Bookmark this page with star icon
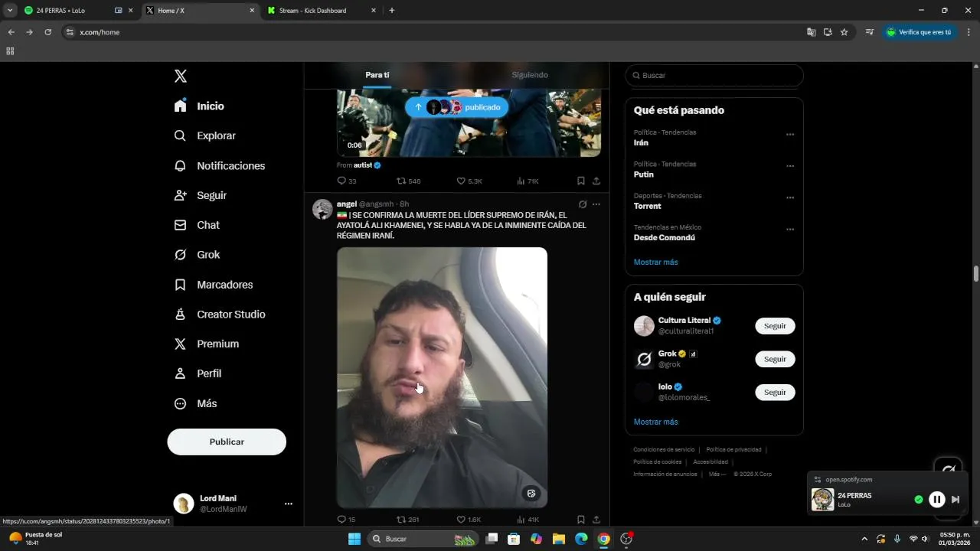Image resolution: width=980 pixels, height=551 pixels. coord(844,32)
